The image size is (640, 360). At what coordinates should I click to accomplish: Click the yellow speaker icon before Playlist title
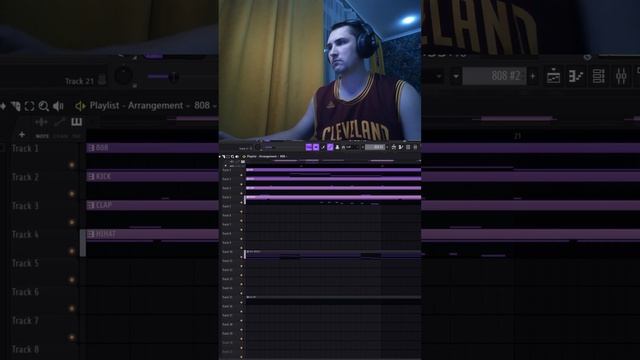point(80,106)
